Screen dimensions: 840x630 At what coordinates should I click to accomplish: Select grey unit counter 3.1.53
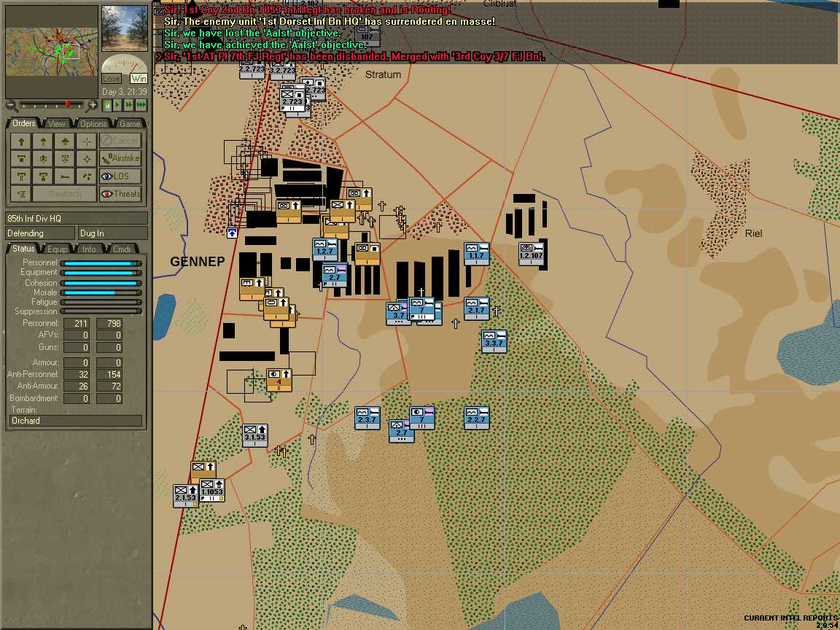[x=255, y=435]
